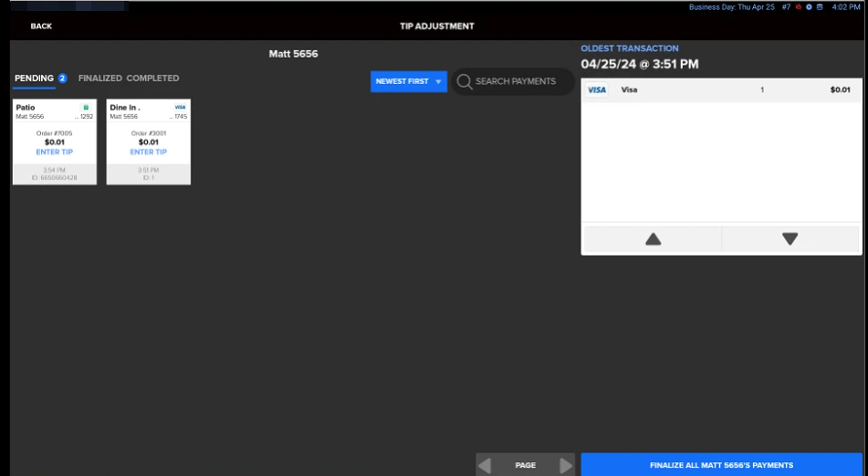Screen dimensions: 868x476
Task: Click the #7 terminal number
Action: point(786,7)
